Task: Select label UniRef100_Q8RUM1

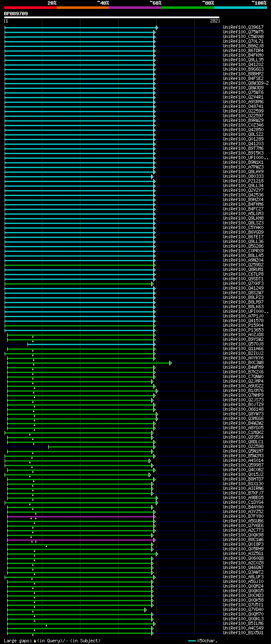Action: [243, 270]
